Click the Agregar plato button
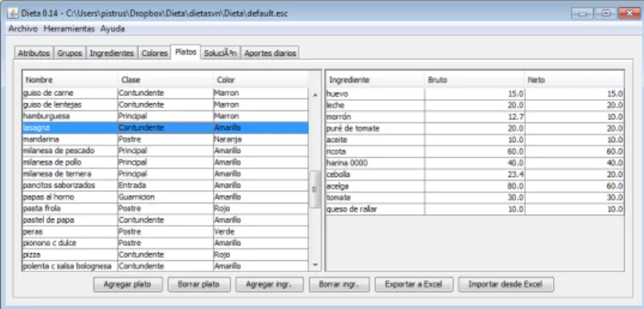 (x=127, y=284)
